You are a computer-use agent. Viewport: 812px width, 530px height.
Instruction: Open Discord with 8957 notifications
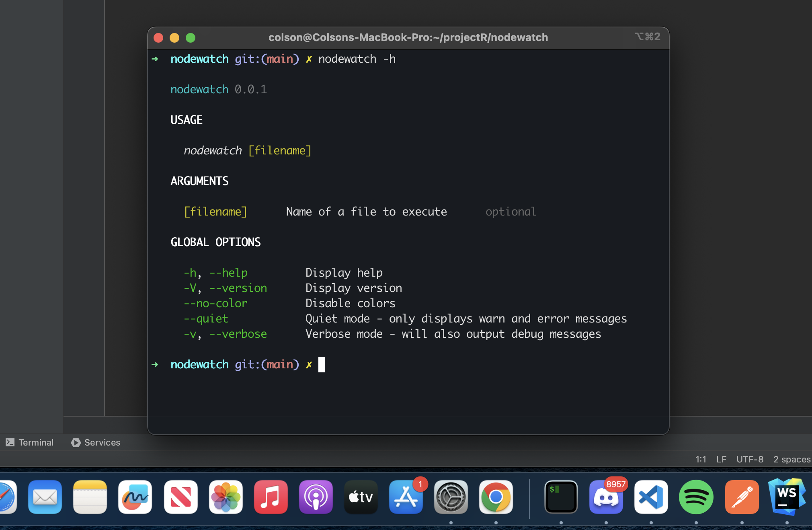pyautogui.click(x=606, y=497)
